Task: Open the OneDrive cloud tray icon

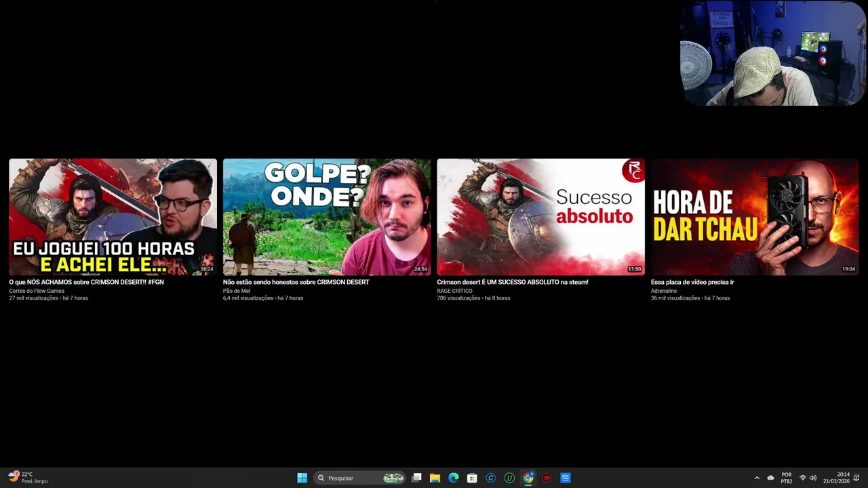Action: 770,478
